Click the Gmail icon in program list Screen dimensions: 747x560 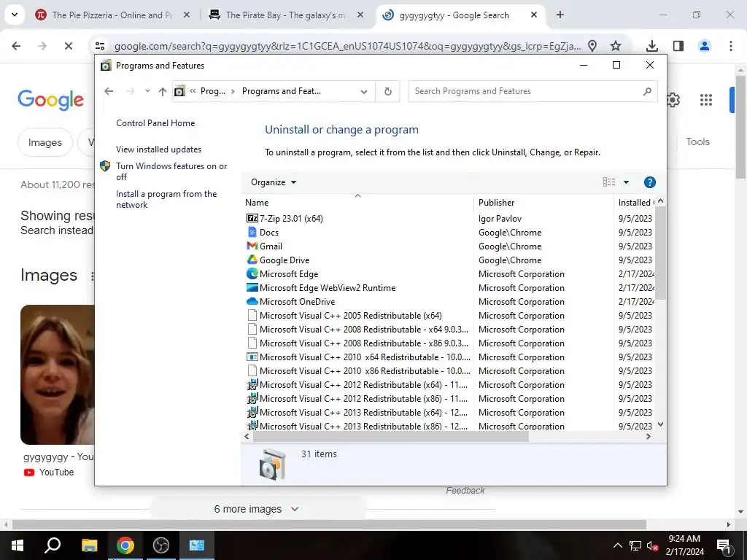pyautogui.click(x=252, y=246)
